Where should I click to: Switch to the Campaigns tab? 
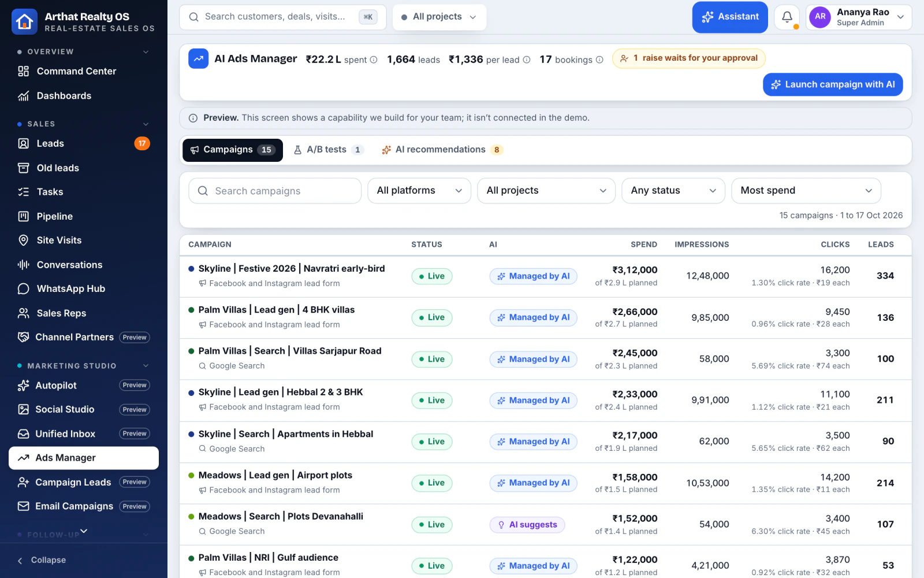[x=233, y=150]
